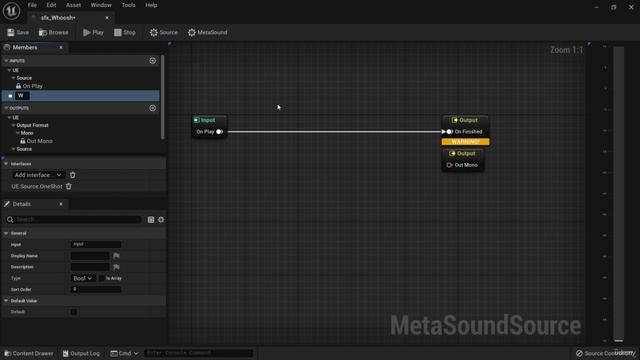This screenshot has height=360, width=640.
Task: Open the Cmd console type dropdown
Action: coord(124,353)
